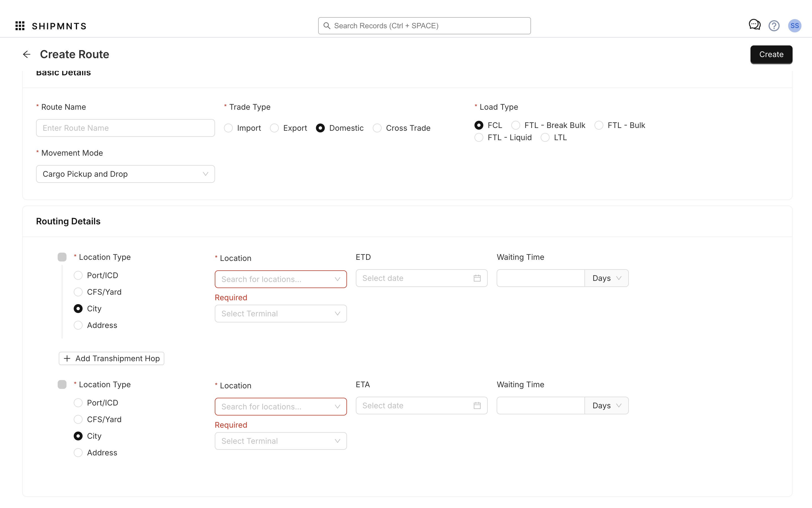Click the SHIPMNTS logo text

click(59, 26)
